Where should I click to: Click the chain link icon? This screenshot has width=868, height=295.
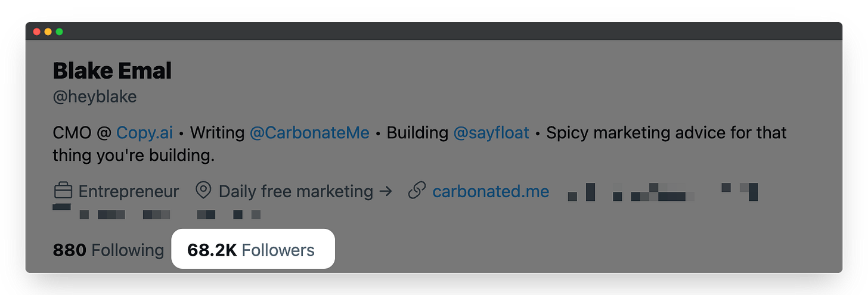[x=417, y=191]
